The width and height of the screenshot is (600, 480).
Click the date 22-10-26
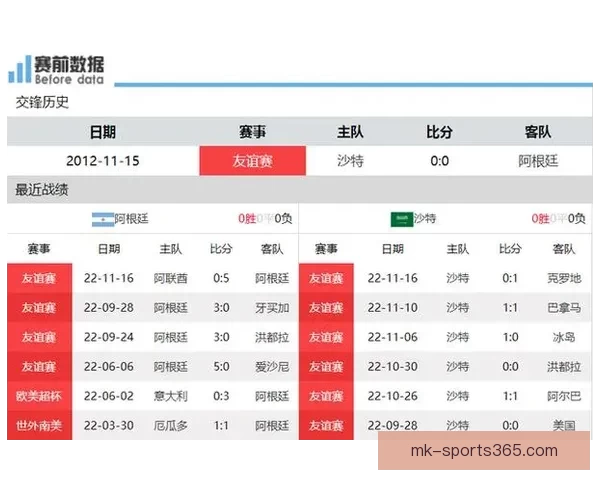click(393, 396)
